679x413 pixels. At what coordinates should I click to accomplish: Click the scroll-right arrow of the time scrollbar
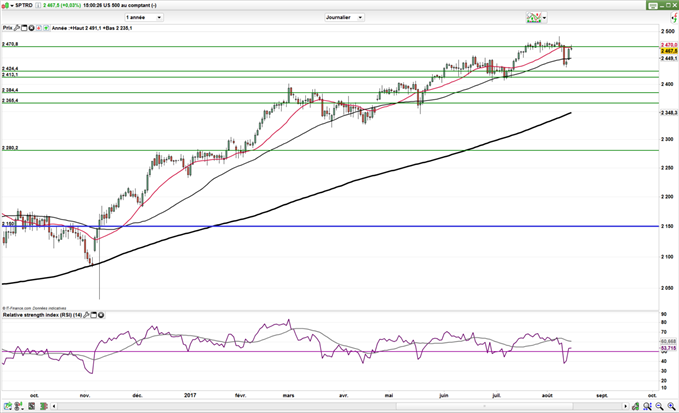pos(625,406)
